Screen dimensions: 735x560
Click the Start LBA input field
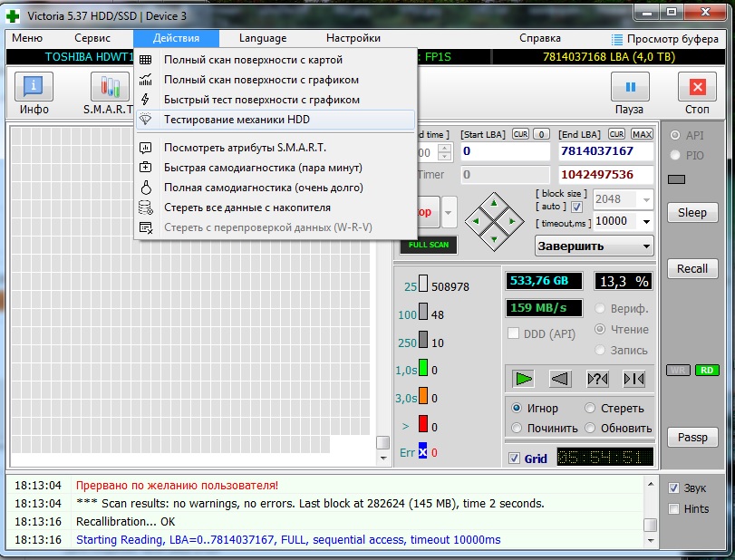pyautogui.click(x=505, y=151)
